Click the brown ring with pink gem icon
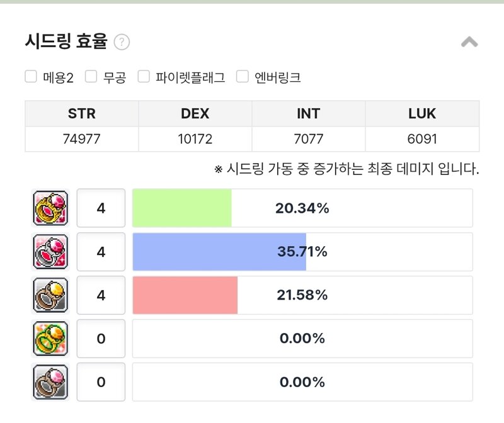The height and width of the screenshot is (423, 504). tap(50, 382)
